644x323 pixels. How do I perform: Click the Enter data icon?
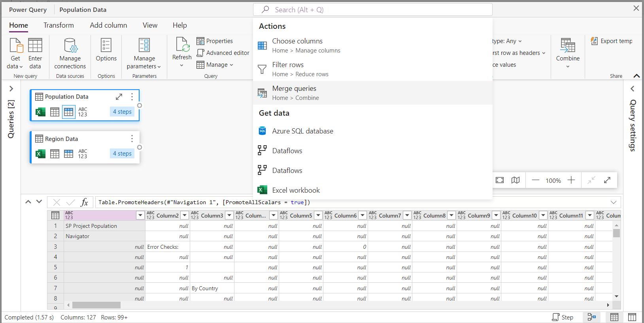(x=35, y=45)
